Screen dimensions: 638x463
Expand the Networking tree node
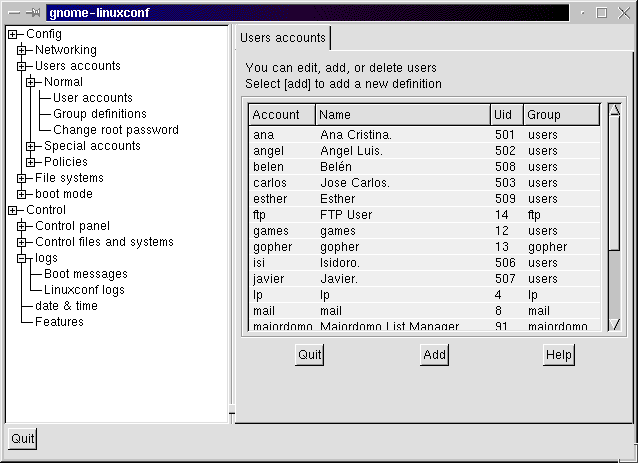pos(22,50)
